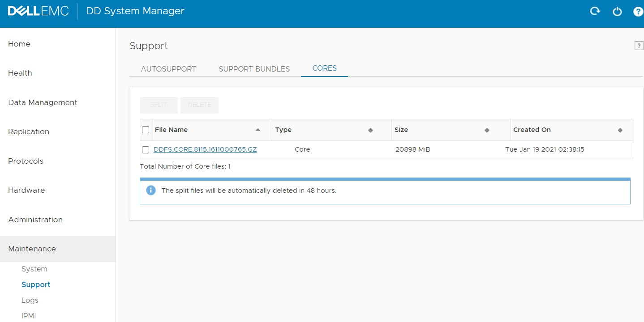Click the blue info icon in notice
This screenshot has height=322, width=644.
(x=151, y=191)
